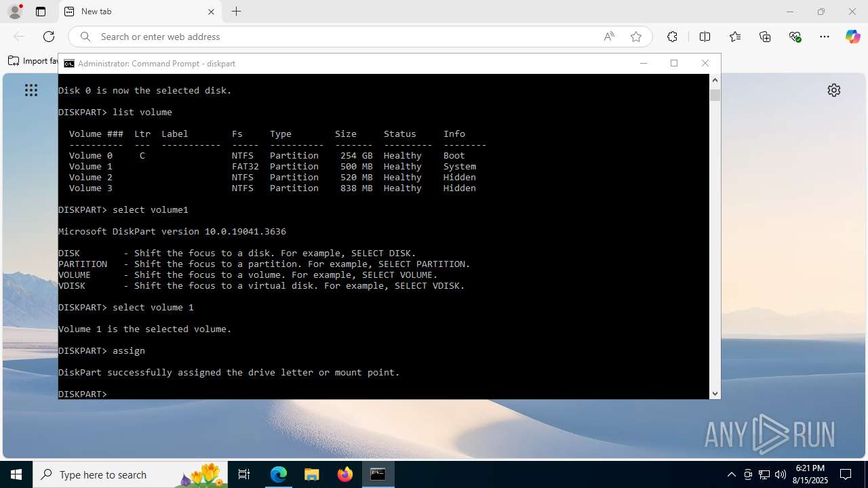
Task: Click 'Volume 0' row text
Action: point(91,155)
